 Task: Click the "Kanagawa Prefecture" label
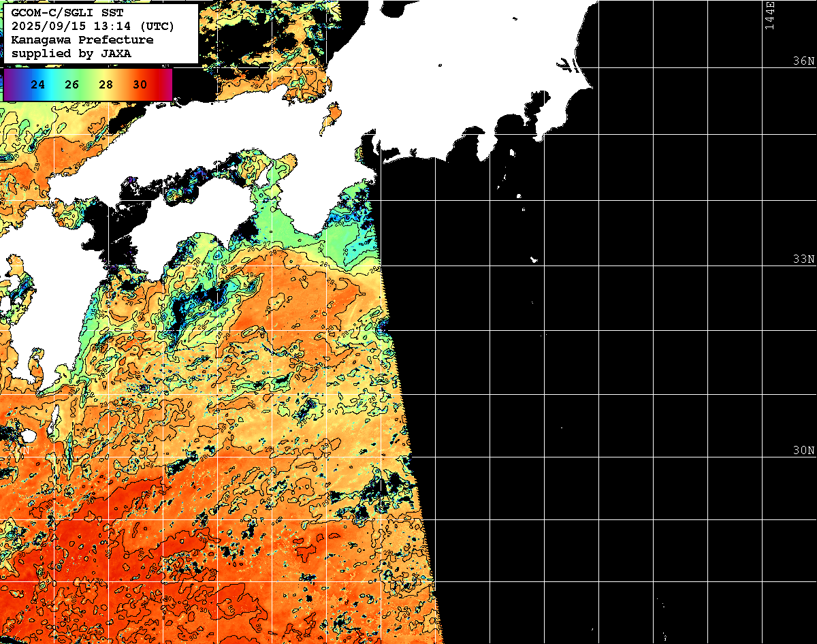pyautogui.click(x=82, y=40)
